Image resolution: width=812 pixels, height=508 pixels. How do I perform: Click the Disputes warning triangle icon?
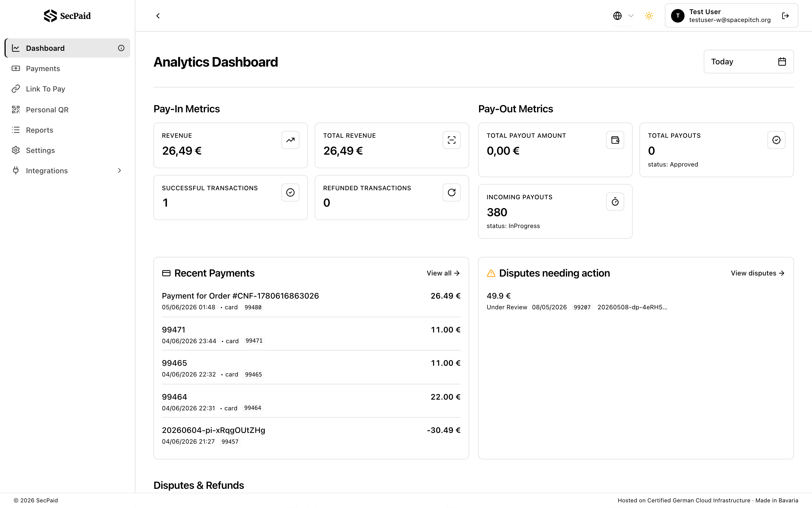point(491,273)
